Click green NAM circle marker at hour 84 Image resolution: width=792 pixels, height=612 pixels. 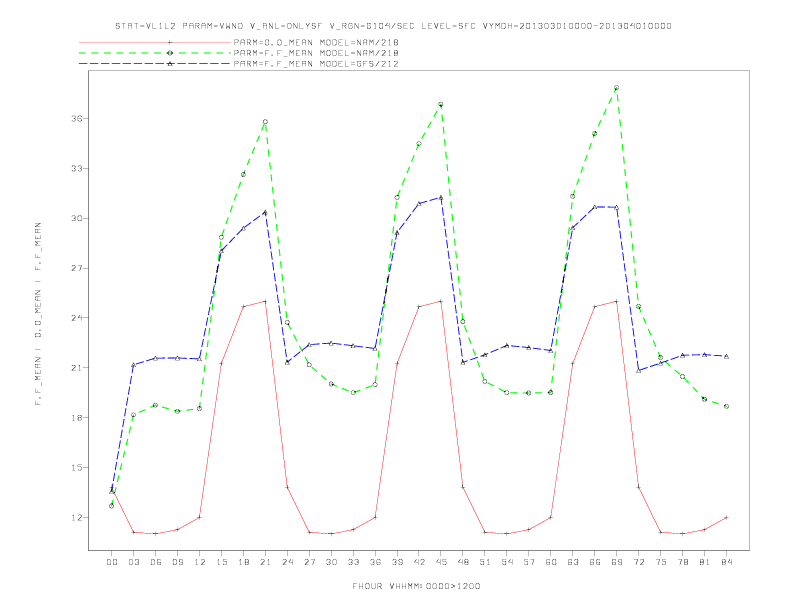point(726,406)
